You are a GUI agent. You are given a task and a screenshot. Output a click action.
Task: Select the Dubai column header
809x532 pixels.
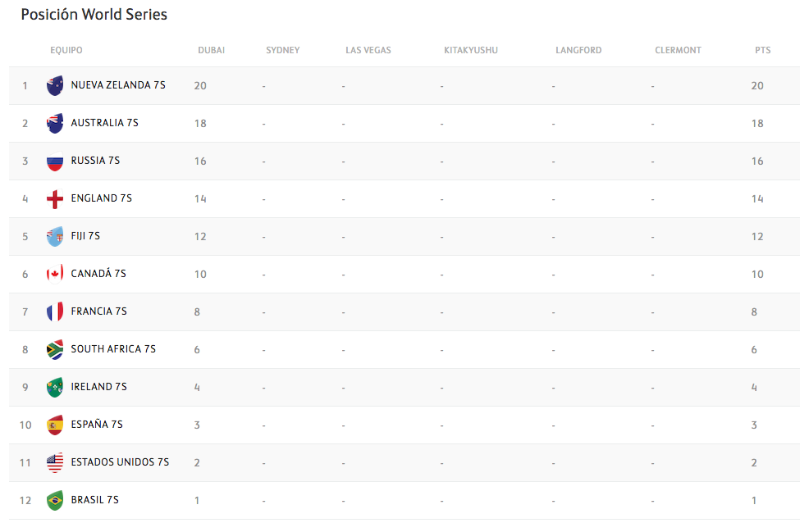(211, 51)
